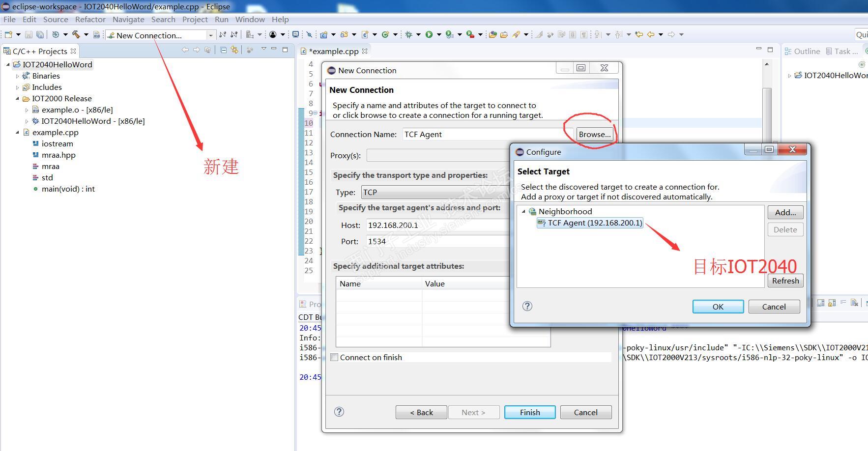Click the Debug bug icon in toolbar
Screen dimensions: 868x451
pos(408,34)
